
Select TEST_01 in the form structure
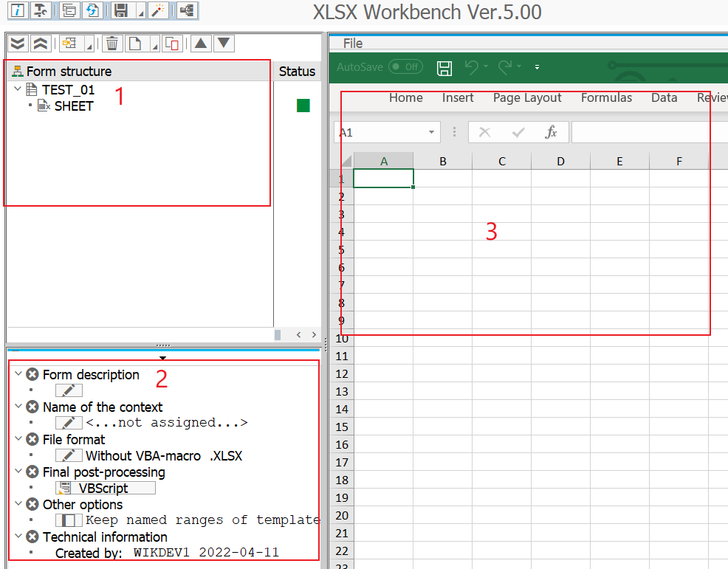[x=68, y=89]
